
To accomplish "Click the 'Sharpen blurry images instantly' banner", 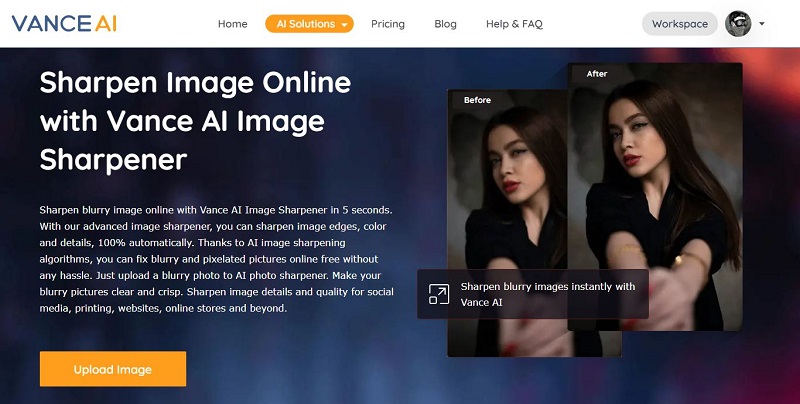I will (533, 294).
